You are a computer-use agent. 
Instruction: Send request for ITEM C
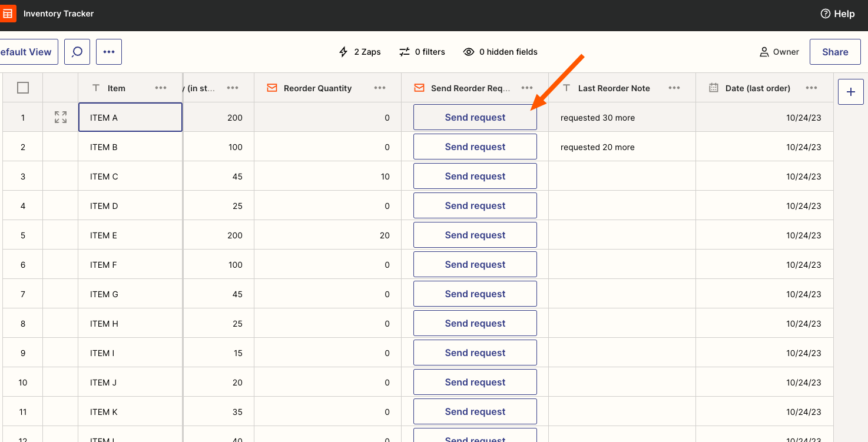(x=475, y=176)
